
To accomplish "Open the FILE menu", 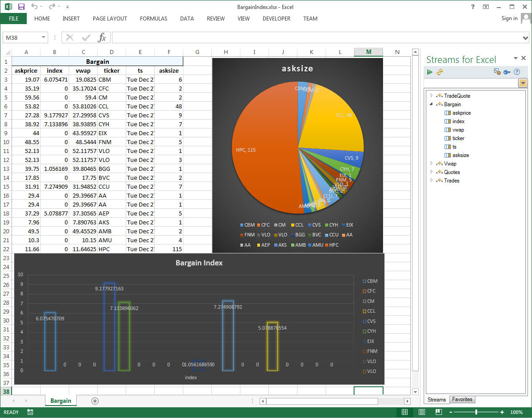I will (x=13, y=19).
